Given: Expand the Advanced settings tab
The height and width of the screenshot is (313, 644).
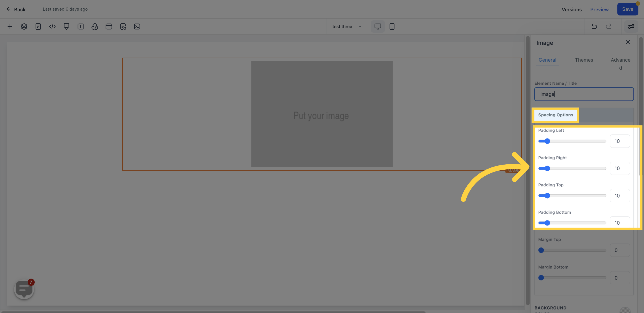Looking at the screenshot, I should 620,63.
